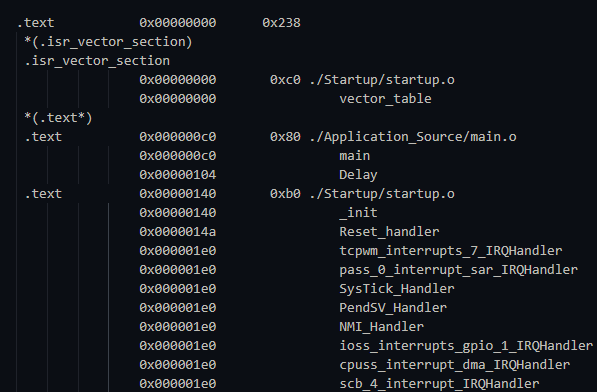597x392 pixels.
Task: Click the Reset_handler symbol
Action: [x=389, y=232]
